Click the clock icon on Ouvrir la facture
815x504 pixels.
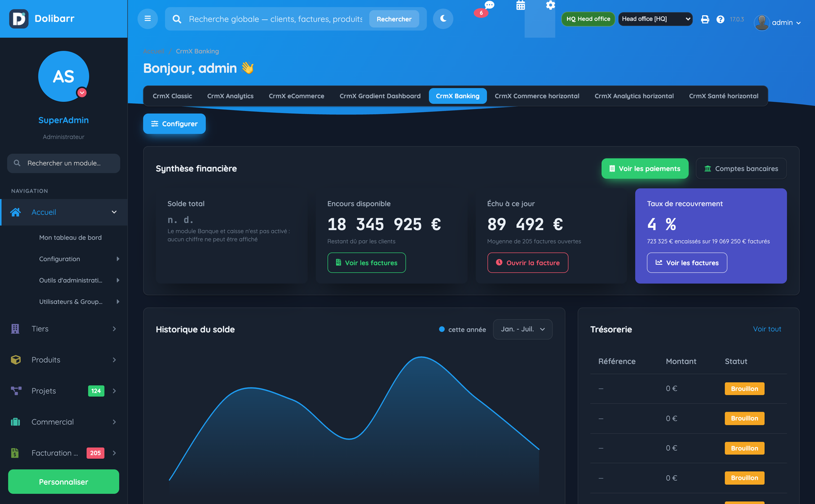[x=499, y=262]
